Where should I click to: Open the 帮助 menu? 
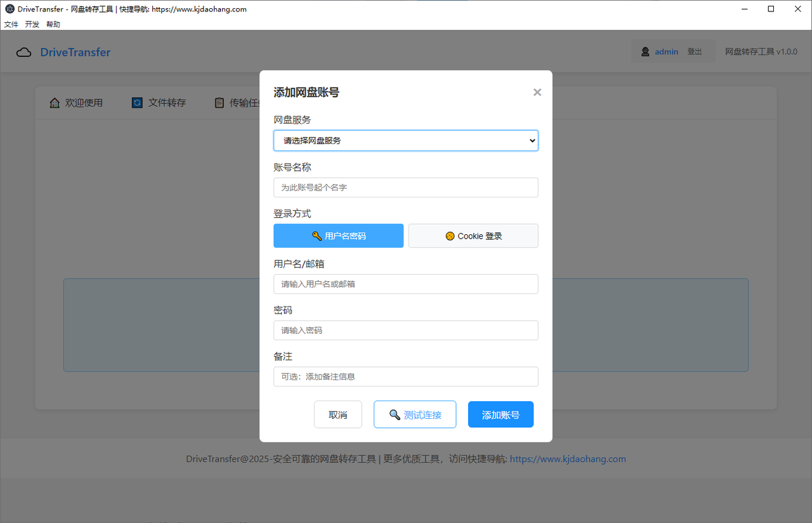pyautogui.click(x=53, y=25)
